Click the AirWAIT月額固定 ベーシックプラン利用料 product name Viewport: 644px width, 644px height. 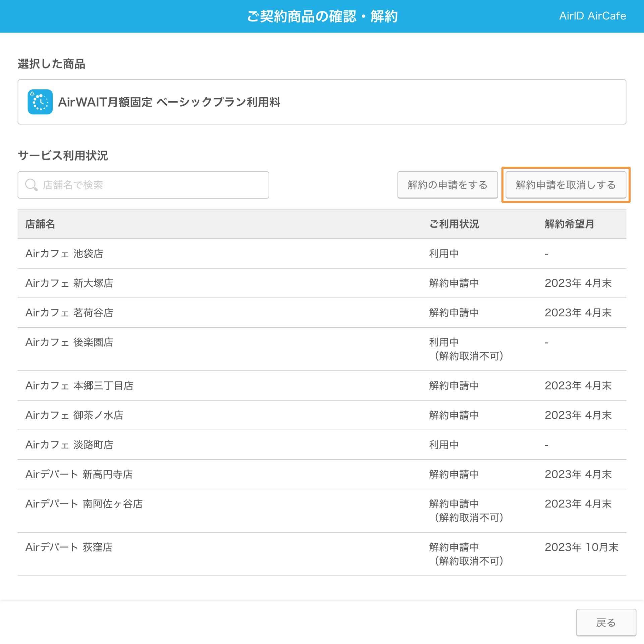169,102
